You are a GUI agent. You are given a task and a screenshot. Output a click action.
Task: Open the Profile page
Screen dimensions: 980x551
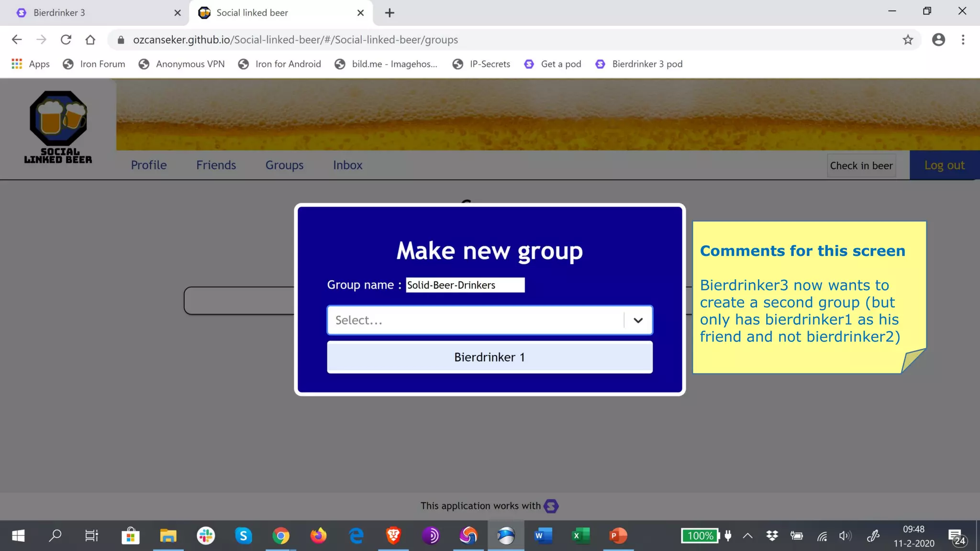coord(149,165)
